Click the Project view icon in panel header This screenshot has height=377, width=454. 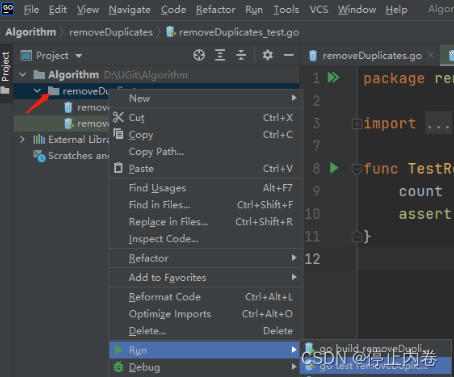26,55
